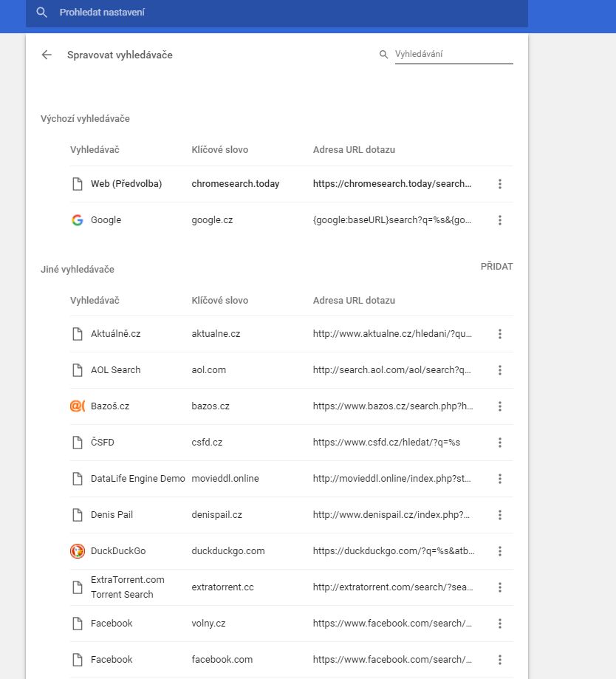Screen dimensions: 616x679
Task: Select the duckduckgo.com keyword cell
Action: [228, 551]
